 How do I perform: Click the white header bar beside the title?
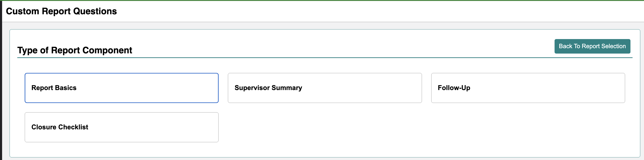tap(375, 11)
